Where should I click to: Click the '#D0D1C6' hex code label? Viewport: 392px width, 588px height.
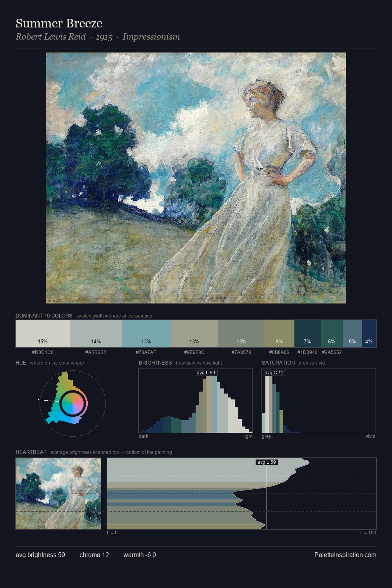[43, 352]
